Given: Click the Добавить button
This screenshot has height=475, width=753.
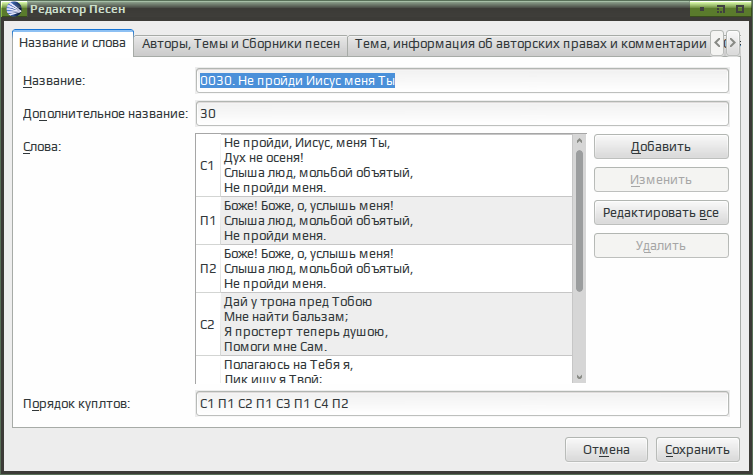Looking at the screenshot, I should pyautogui.click(x=661, y=146).
